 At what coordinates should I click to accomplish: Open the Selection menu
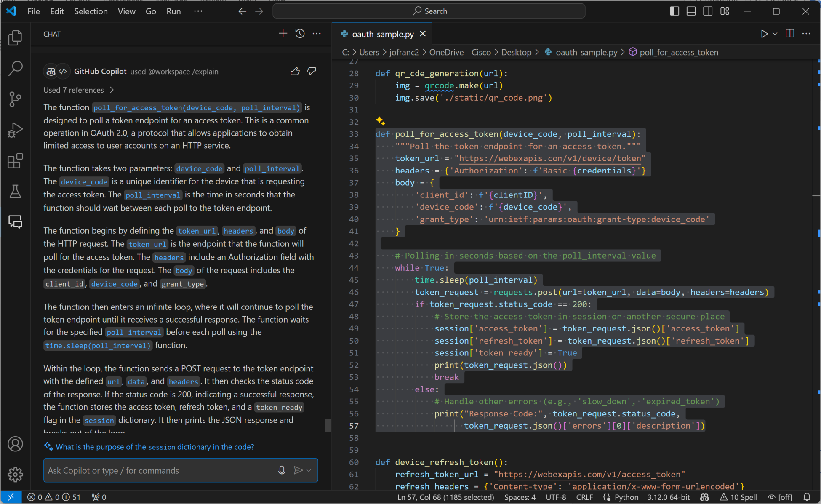pyautogui.click(x=91, y=11)
